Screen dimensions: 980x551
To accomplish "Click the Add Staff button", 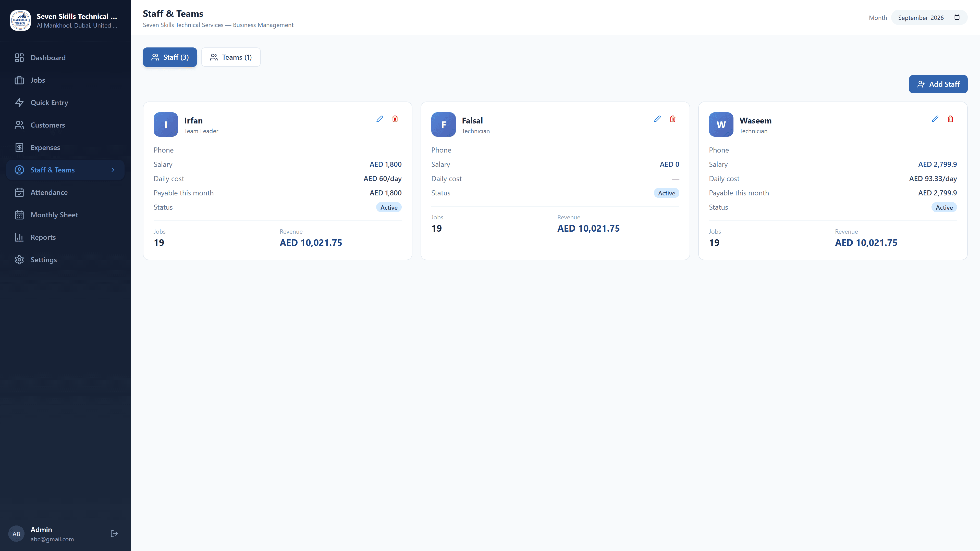I will (x=938, y=84).
